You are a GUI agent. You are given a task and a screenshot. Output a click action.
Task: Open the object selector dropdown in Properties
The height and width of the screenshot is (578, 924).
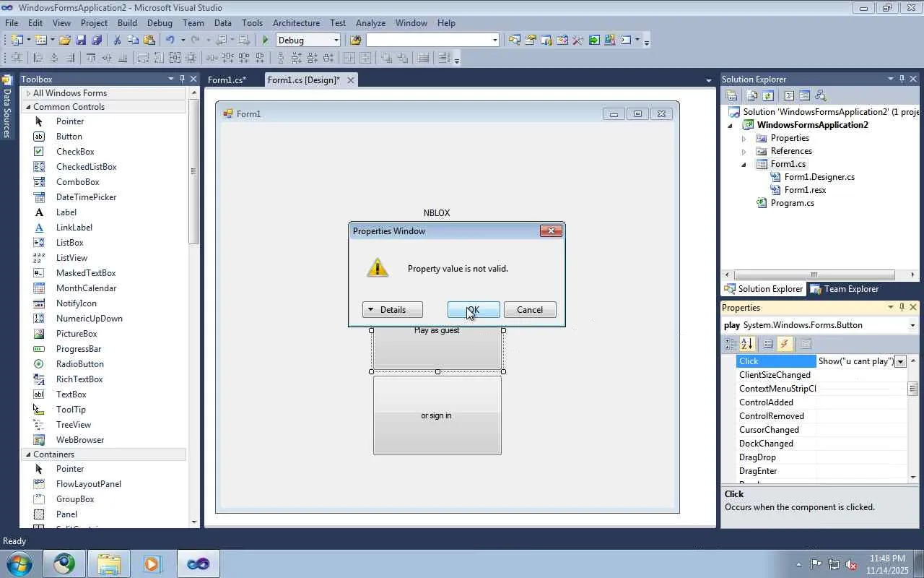[912, 325]
